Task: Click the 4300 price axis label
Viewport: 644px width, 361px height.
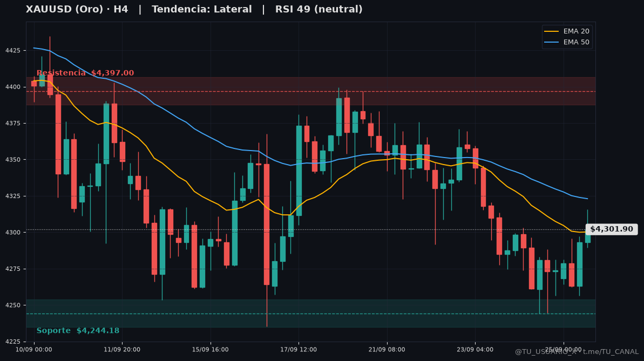Action: pyautogui.click(x=13, y=233)
